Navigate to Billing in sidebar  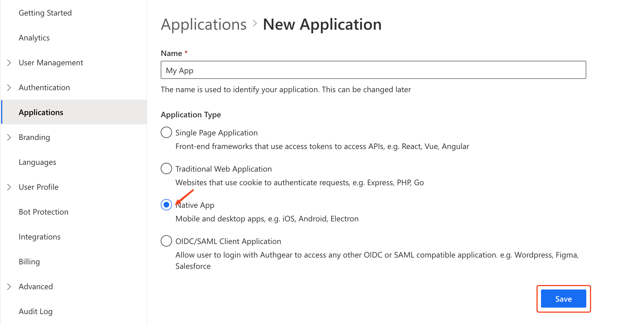click(29, 262)
